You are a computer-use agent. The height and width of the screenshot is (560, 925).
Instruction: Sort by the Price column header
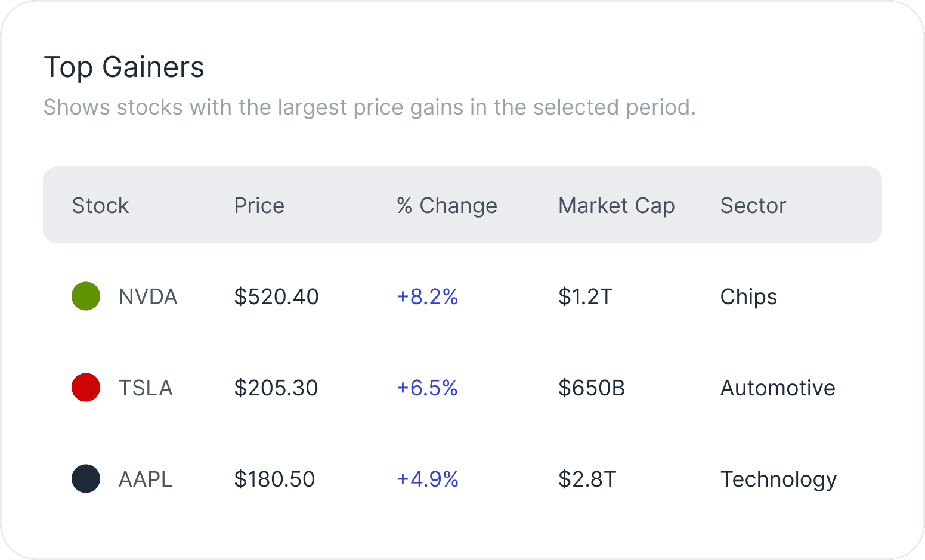(x=259, y=205)
